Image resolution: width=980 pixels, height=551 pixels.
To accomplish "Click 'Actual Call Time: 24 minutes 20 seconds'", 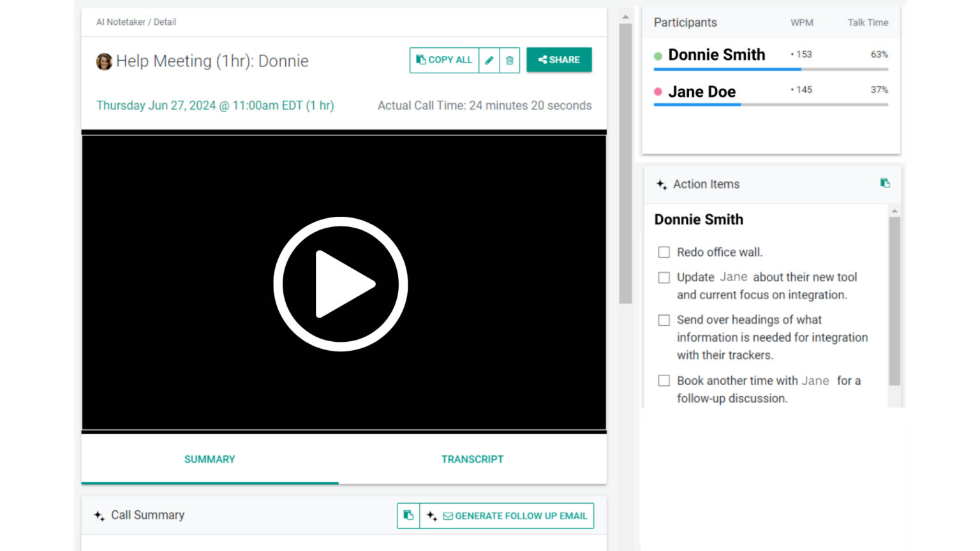I will [485, 106].
